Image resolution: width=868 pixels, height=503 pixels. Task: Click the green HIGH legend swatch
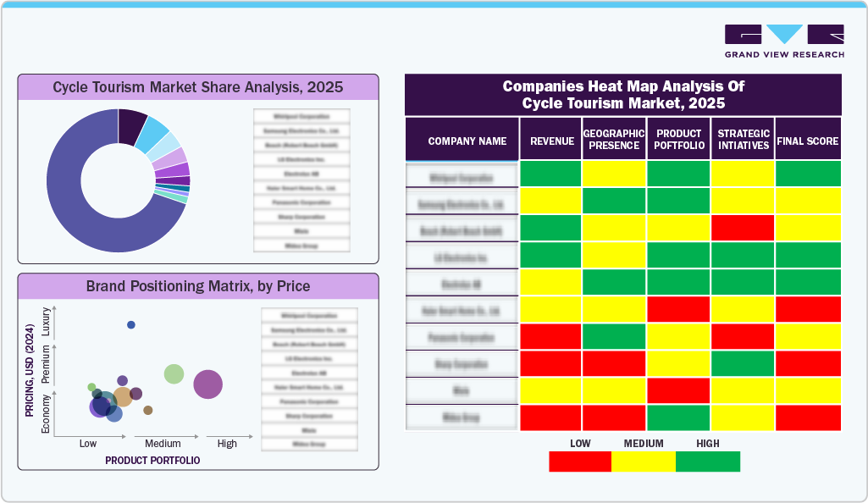(x=709, y=462)
